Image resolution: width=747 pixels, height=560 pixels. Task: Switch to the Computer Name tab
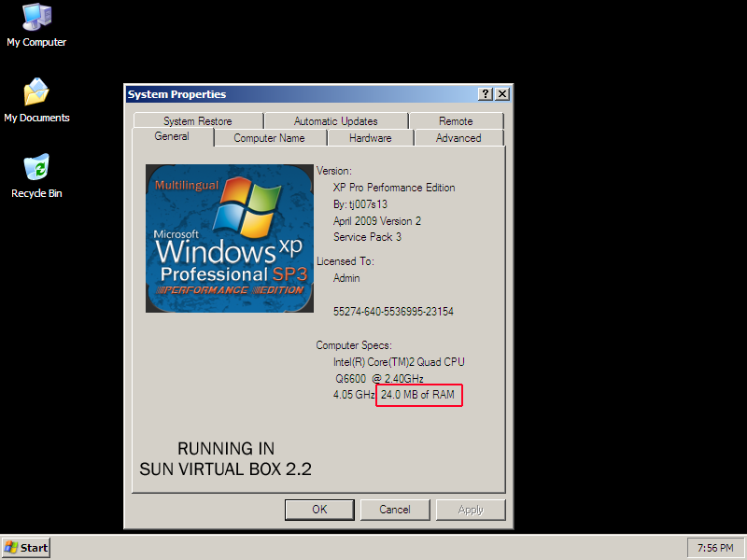(x=269, y=138)
